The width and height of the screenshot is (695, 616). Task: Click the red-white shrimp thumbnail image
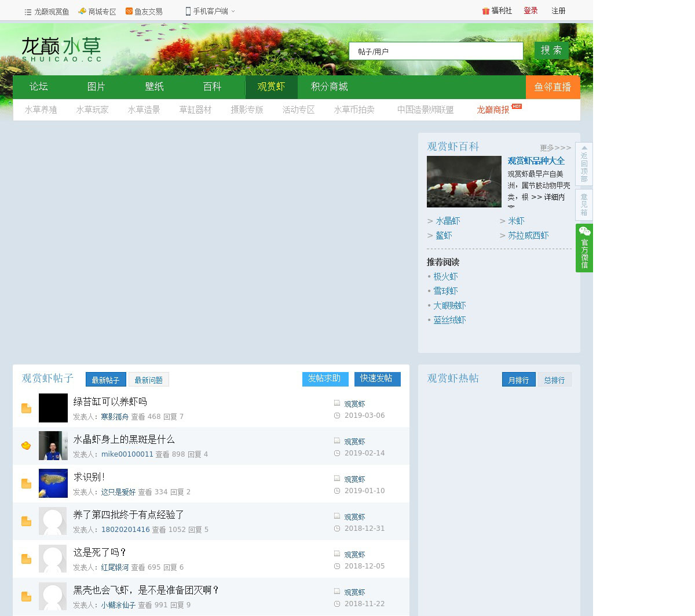pos(464,181)
